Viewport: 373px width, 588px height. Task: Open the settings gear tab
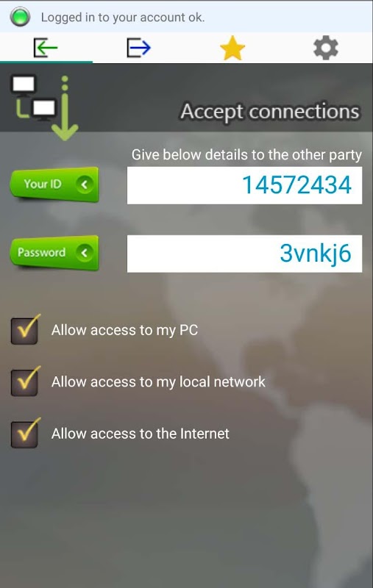pos(326,48)
